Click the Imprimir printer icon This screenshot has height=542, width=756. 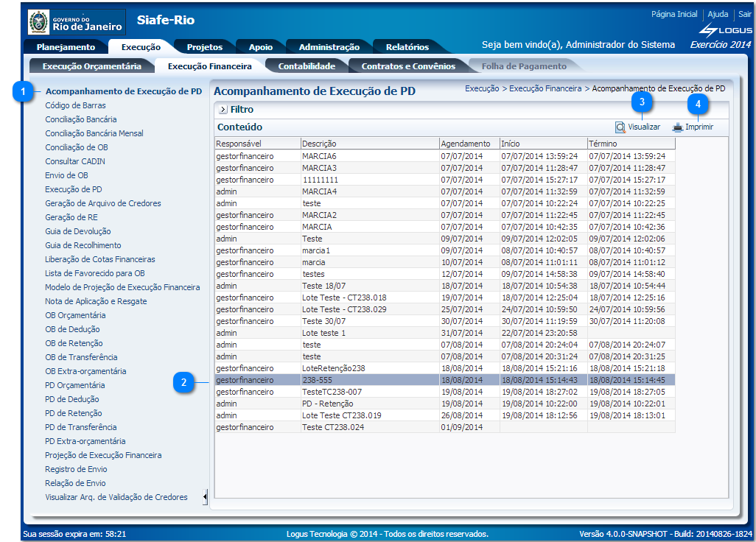pyautogui.click(x=678, y=127)
